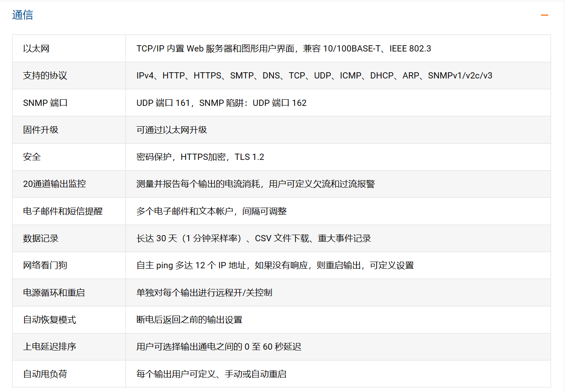Click the 通信 section heading
This screenshot has width=566, height=392.
(x=23, y=15)
